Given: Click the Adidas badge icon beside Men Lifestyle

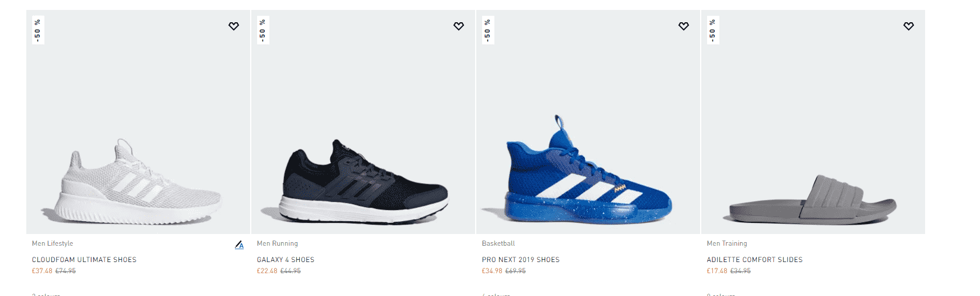Looking at the screenshot, I should 239,245.
